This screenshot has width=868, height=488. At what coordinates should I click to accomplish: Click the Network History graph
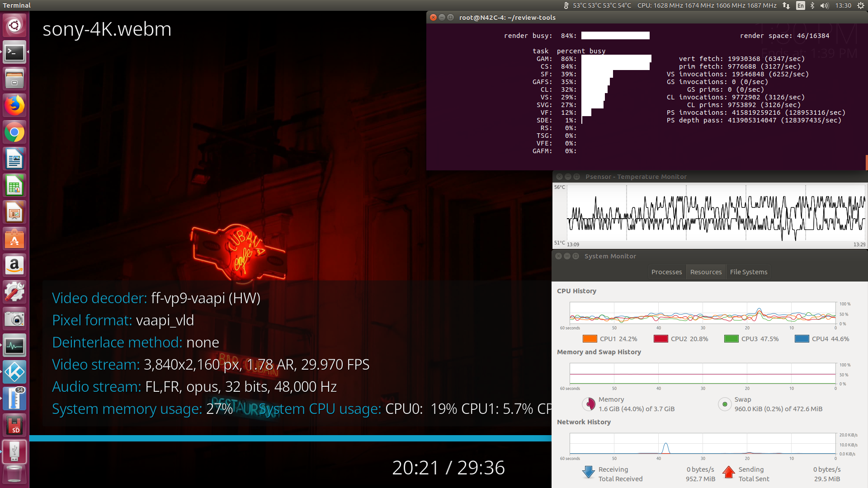point(703,444)
